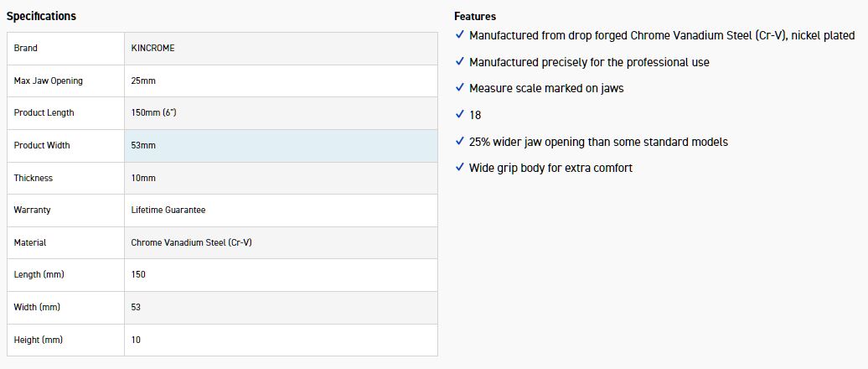Click the Length (mm) row label

tap(39, 275)
